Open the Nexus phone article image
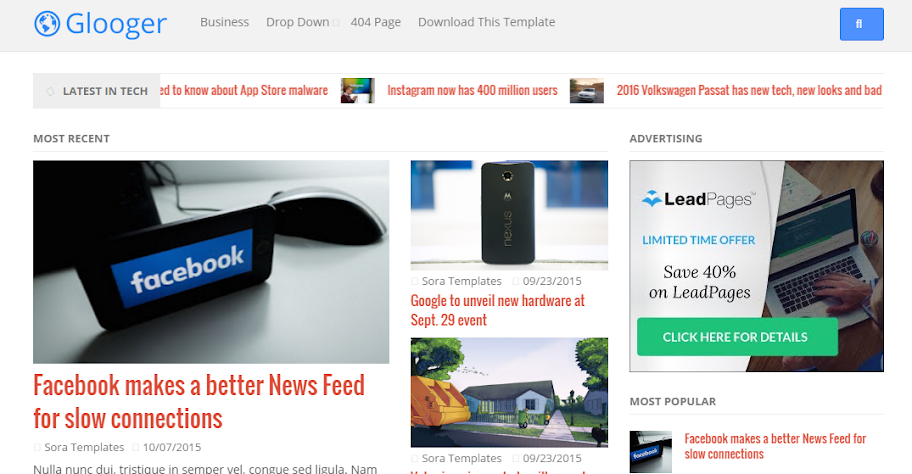912x474 pixels. [509, 215]
